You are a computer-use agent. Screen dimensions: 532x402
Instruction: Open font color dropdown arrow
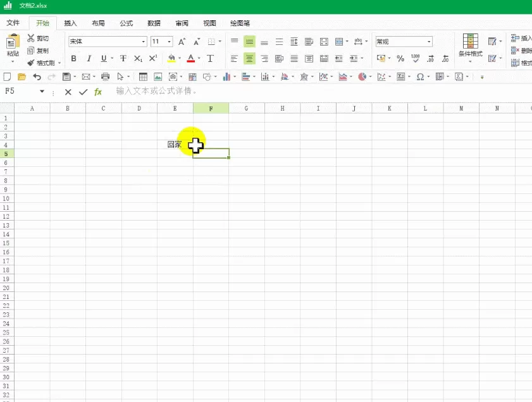click(199, 59)
